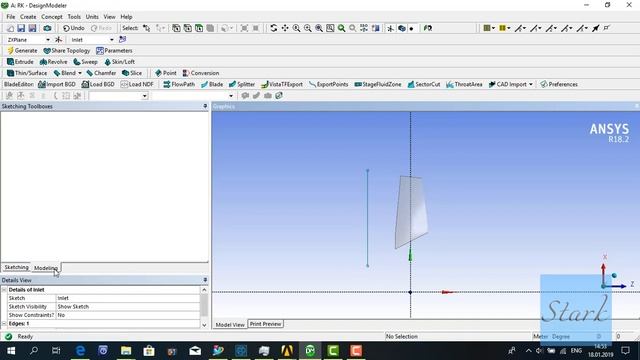Select the Skin/Loft tool
This screenshot has width=640, height=360.
[x=119, y=62]
